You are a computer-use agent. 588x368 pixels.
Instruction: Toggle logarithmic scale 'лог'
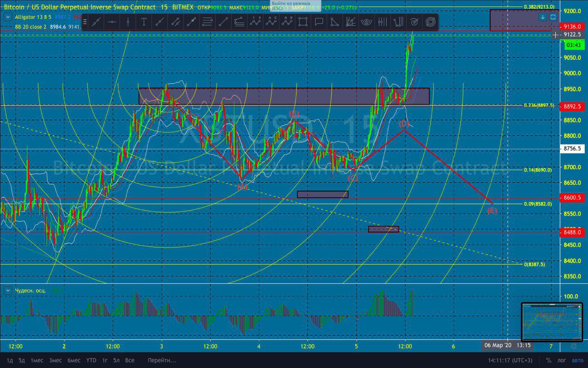point(561,360)
